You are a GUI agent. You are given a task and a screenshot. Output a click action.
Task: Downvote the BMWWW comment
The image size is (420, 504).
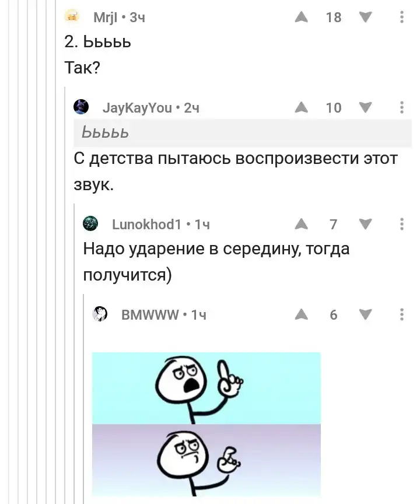365,314
